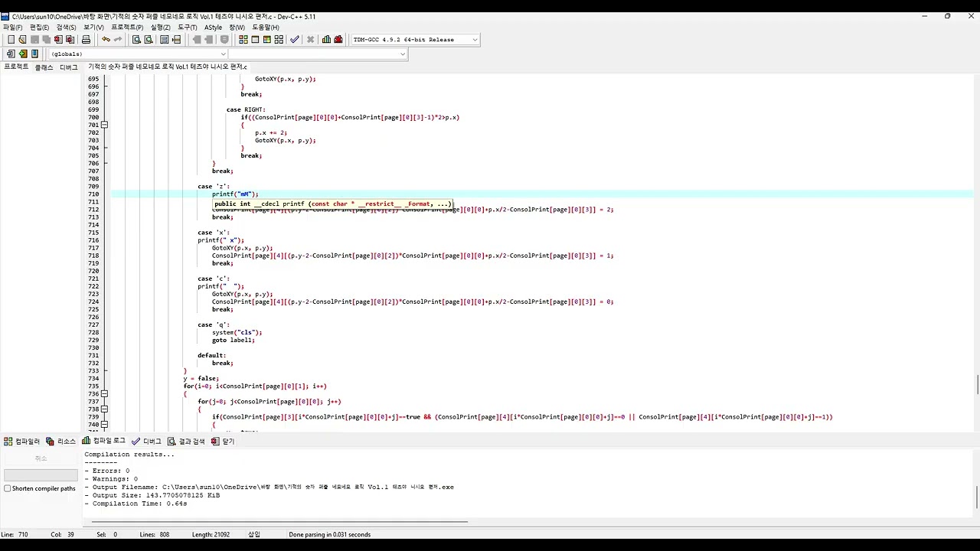Click the Redo arrow icon
Image resolution: width=980 pixels, height=551 pixels.
118,40
